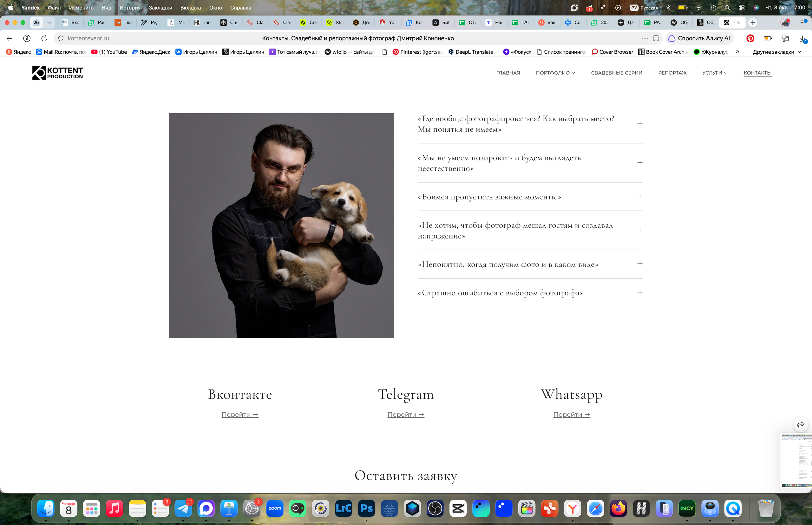Viewport: 812px width, 525px height.
Task: Bookmark this page with the bookmark icon
Action: point(656,38)
